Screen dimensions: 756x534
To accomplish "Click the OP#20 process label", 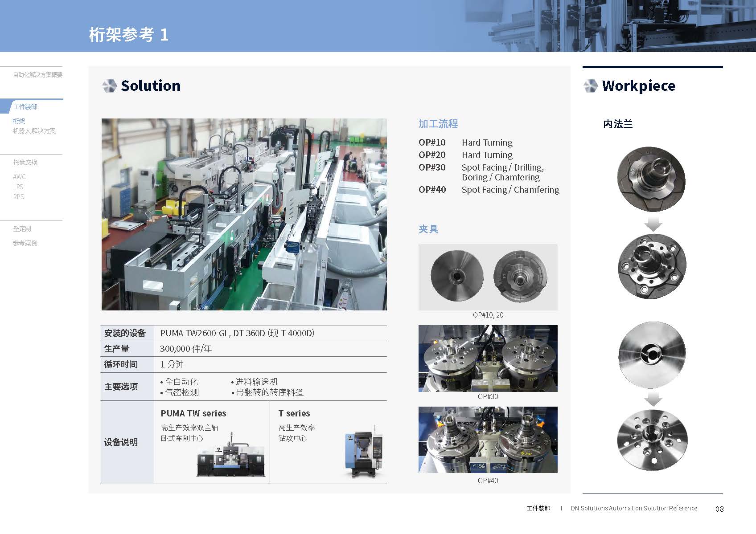I will tap(432, 155).
